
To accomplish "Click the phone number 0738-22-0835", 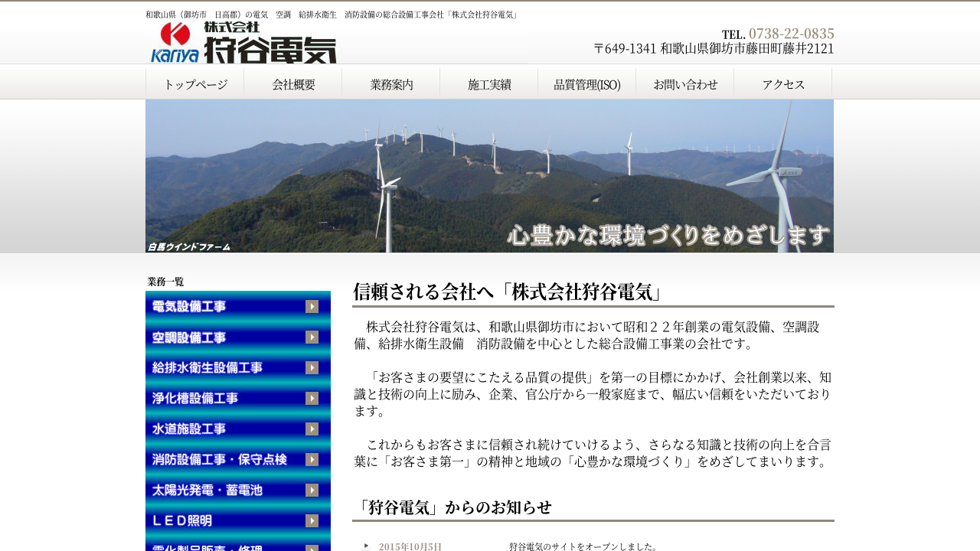I will click(x=791, y=34).
